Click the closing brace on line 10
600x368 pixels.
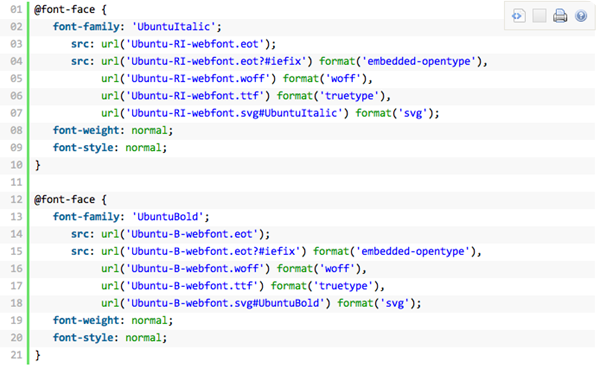pos(38,165)
